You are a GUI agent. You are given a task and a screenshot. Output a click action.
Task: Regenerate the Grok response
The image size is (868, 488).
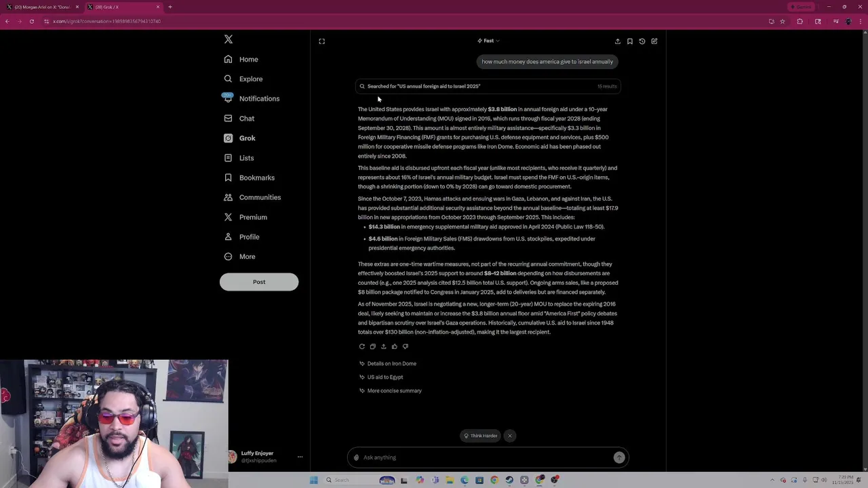tap(362, 346)
